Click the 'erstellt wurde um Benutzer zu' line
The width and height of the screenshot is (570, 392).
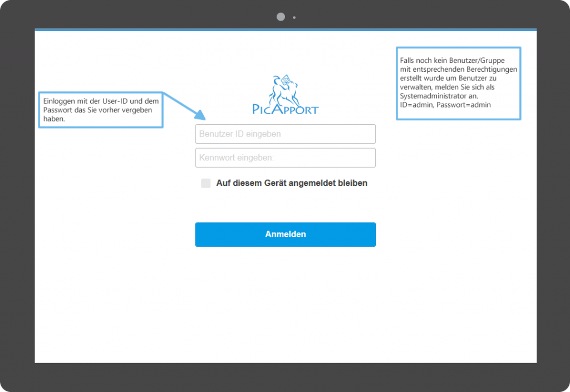tap(448, 79)
